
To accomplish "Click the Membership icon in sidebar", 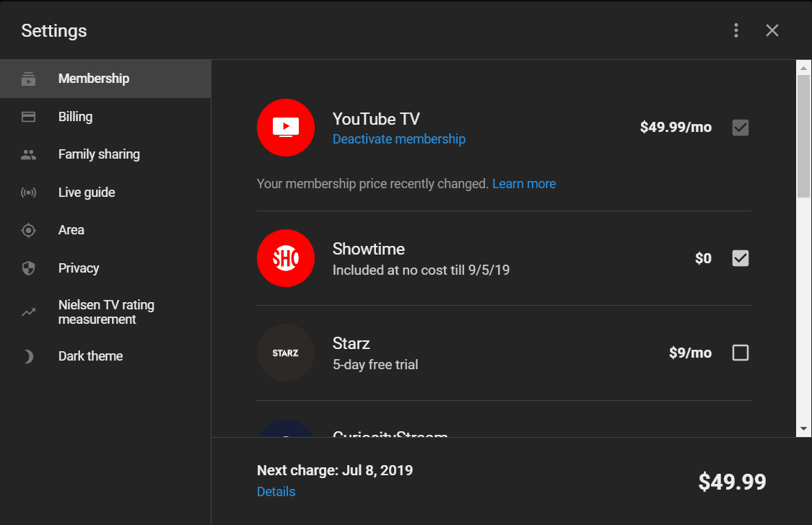I will 29,79.
